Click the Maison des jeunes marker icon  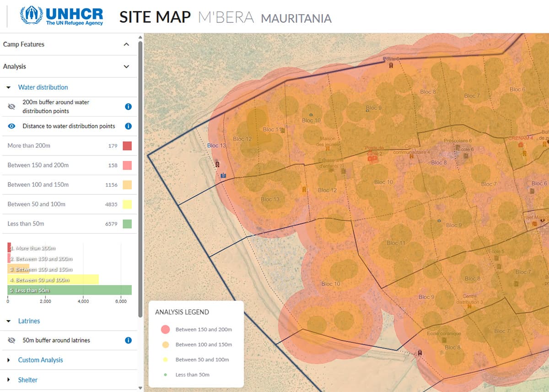pyautogui.click(x=328, y=148)
